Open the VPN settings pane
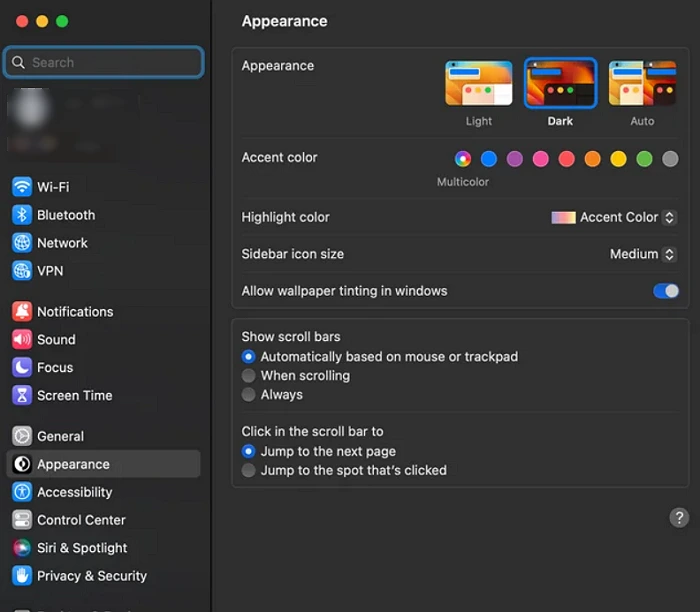The height and width of the screenshot is (612, 700). pyautogui.click(x=104, y=271)
